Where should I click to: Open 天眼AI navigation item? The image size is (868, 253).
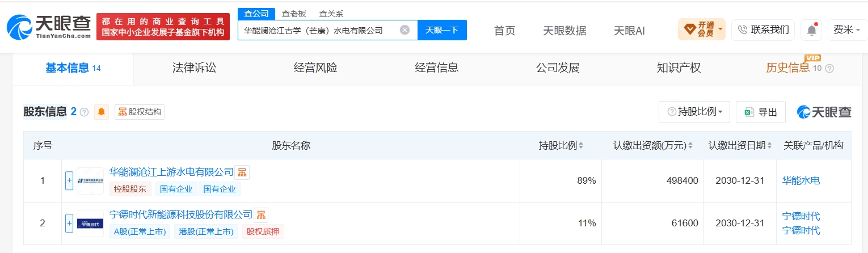click(629, 31)
